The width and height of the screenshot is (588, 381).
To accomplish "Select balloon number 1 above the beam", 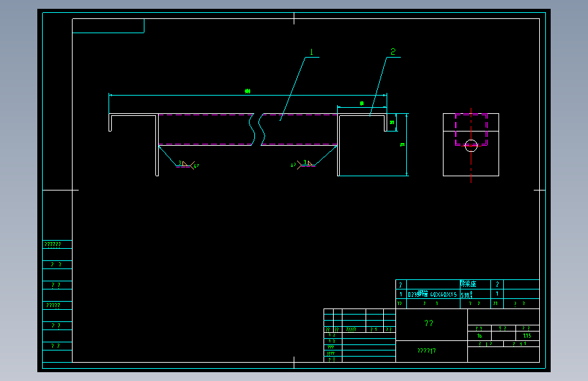I will 311,52.
